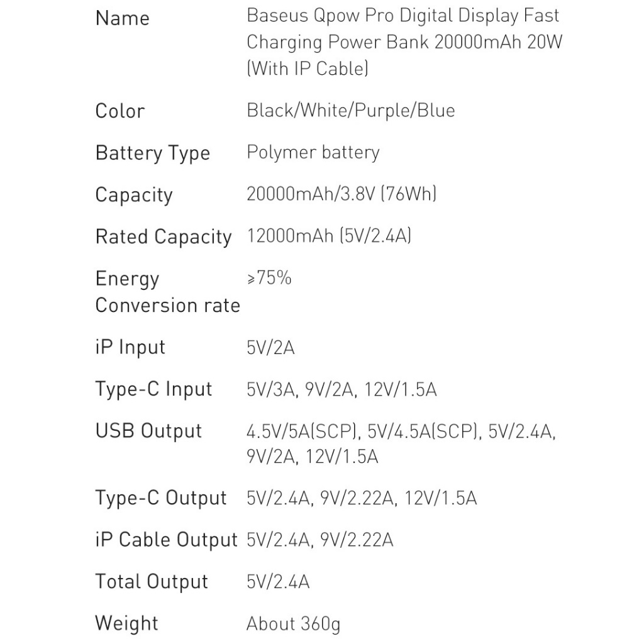The image size is (644, 644).
Task: Click the 20000mAh/3.8V (76Wh) capacity value
Action: 341,194
